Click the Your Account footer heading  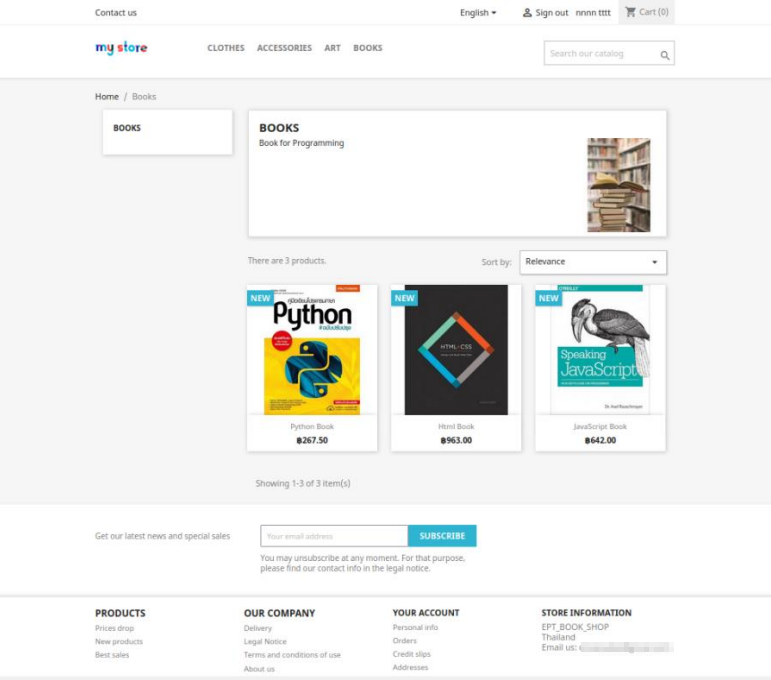pos(426,613)
